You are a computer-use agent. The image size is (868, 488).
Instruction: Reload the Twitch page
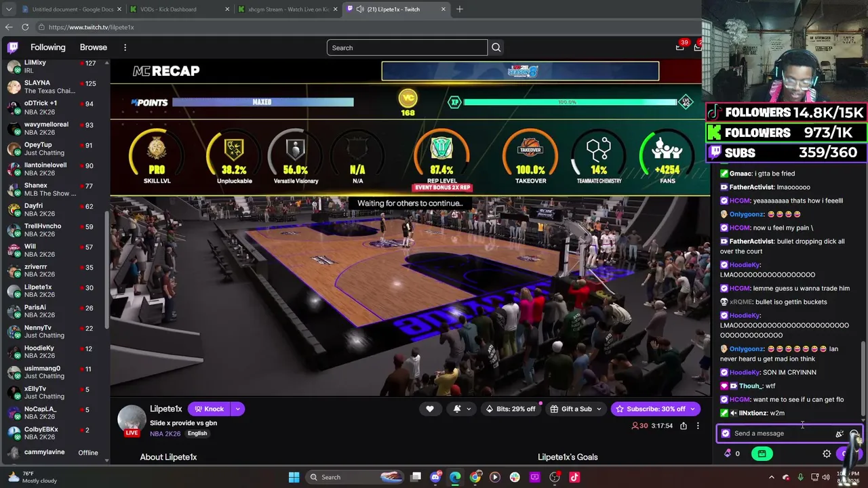pos(25,27)
